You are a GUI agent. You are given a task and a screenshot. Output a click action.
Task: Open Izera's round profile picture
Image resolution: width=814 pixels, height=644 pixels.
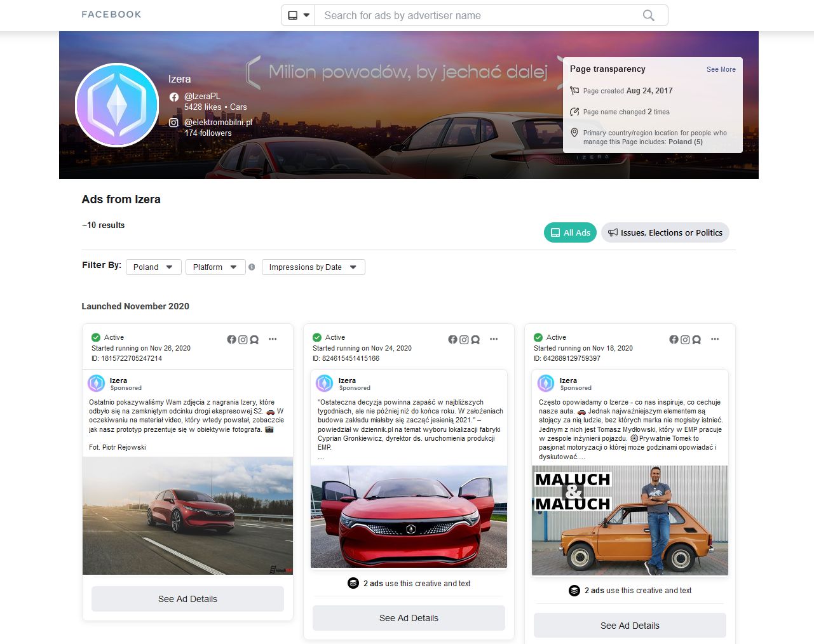tap(117, 105)
